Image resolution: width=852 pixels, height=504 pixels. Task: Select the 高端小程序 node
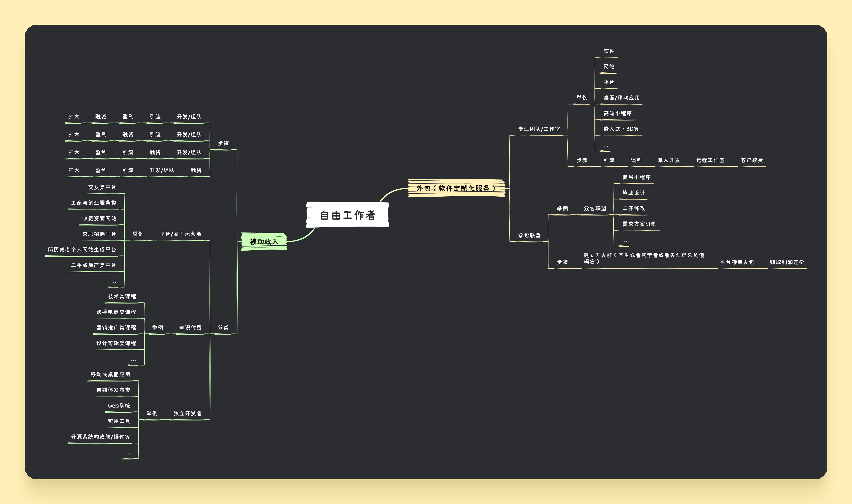(x=617, y=113)
